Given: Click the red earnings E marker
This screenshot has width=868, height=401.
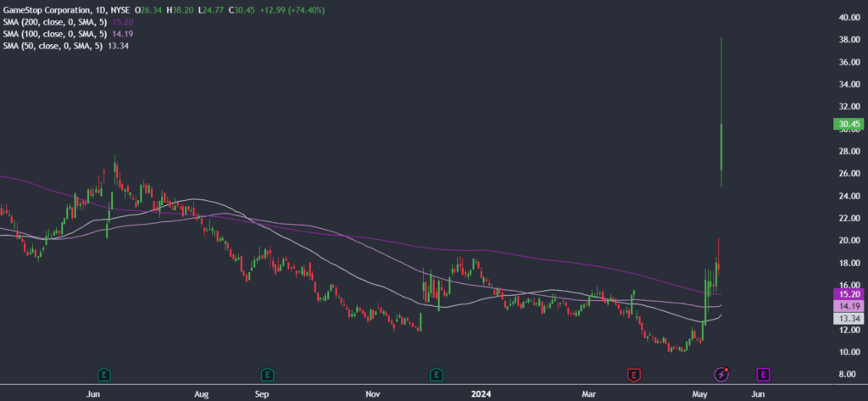Looking at the screenshot, I should pos(632,375).
